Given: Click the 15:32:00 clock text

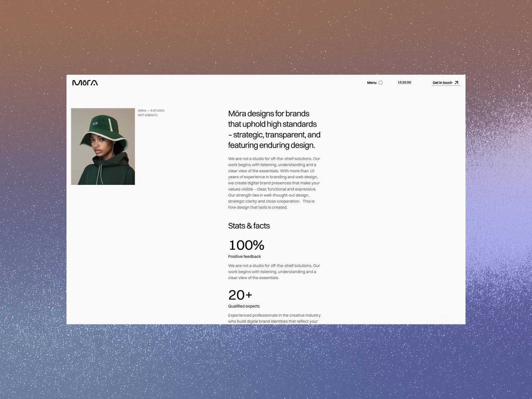Looking at the screenshot, I should [404, 82].
